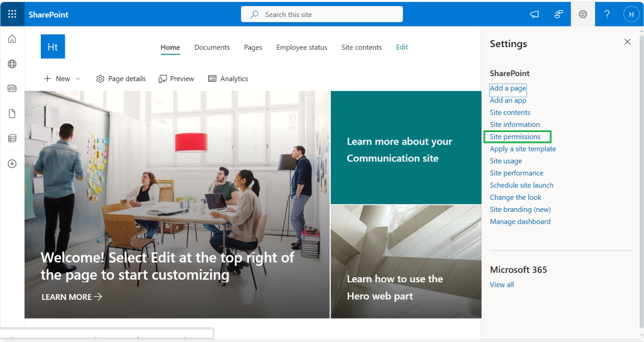Toggle the Settings gear icon
The image size is (644, 342).
pyautogui.click(x=583, y=14)
